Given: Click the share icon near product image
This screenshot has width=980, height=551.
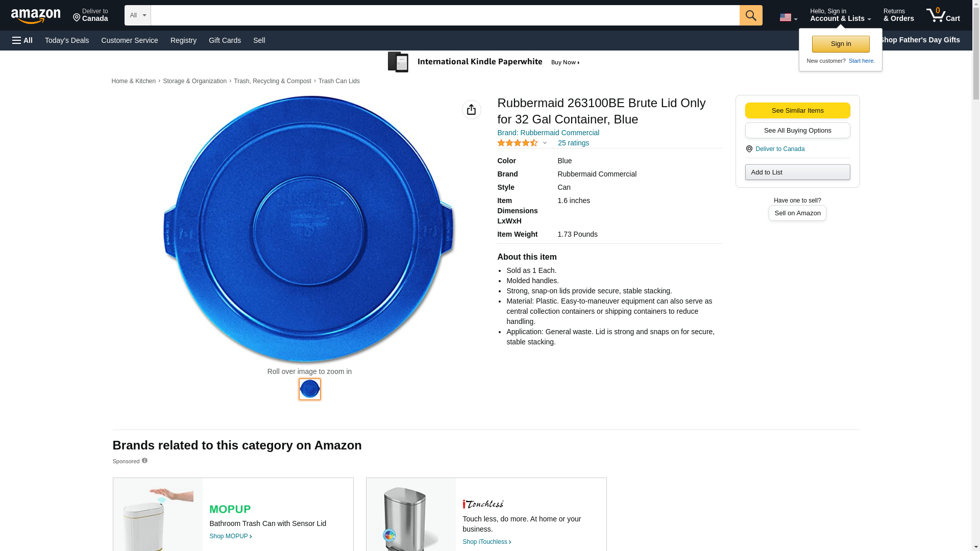Looking at the screenshot, I should [x=471, y=110].
